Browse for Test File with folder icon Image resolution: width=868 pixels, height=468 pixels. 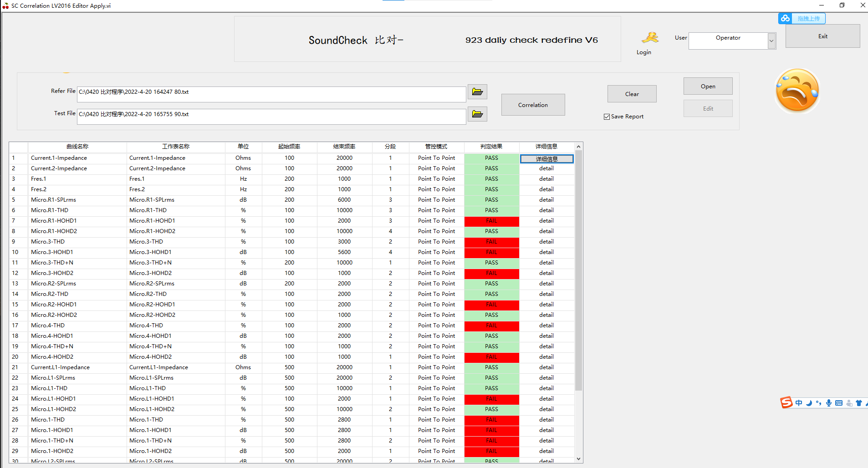pyautogui.click(x=477, y=114)
